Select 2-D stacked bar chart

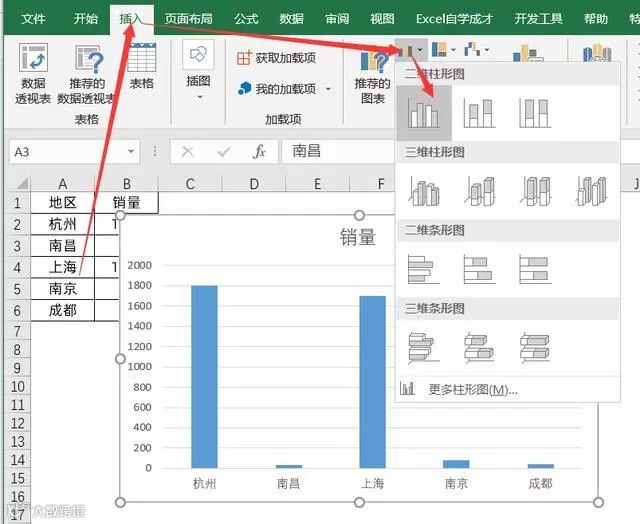coord(480,269)
